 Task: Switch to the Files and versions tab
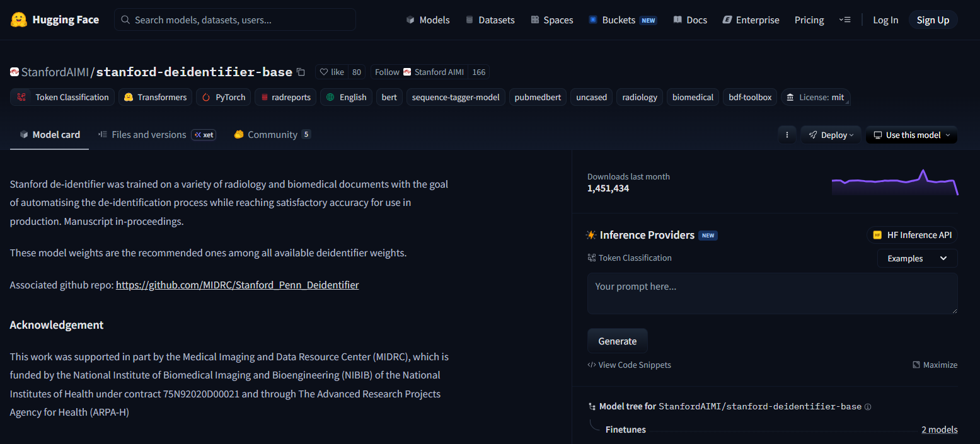click(x=149, y=135)
